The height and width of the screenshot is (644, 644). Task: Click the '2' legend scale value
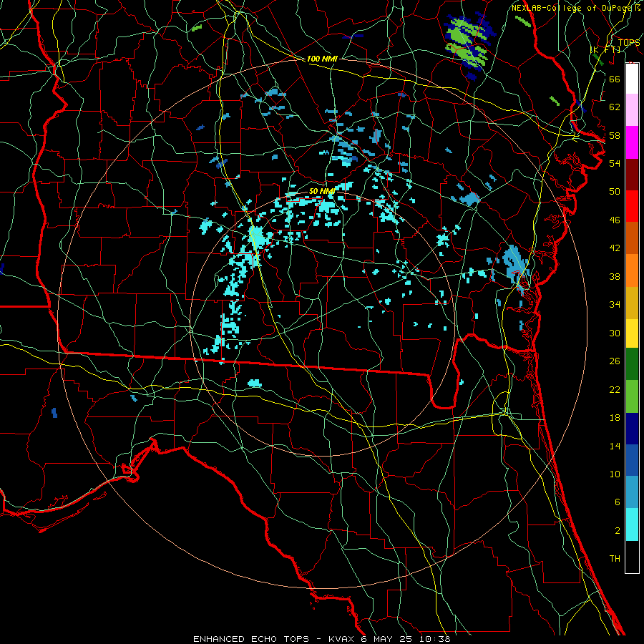click(618, 531)
